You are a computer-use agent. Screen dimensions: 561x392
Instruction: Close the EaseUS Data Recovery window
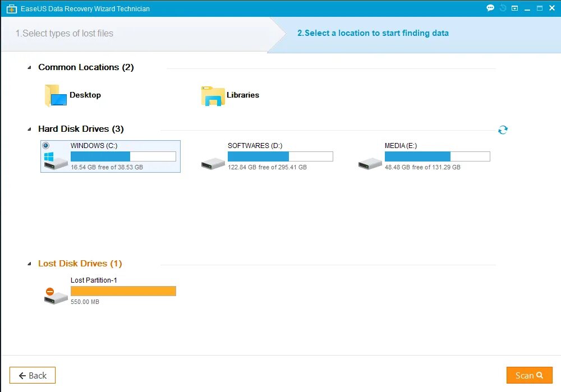552,8
